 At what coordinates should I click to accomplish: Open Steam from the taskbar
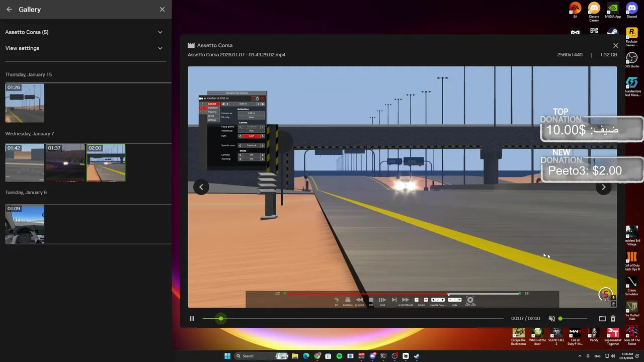417,356
